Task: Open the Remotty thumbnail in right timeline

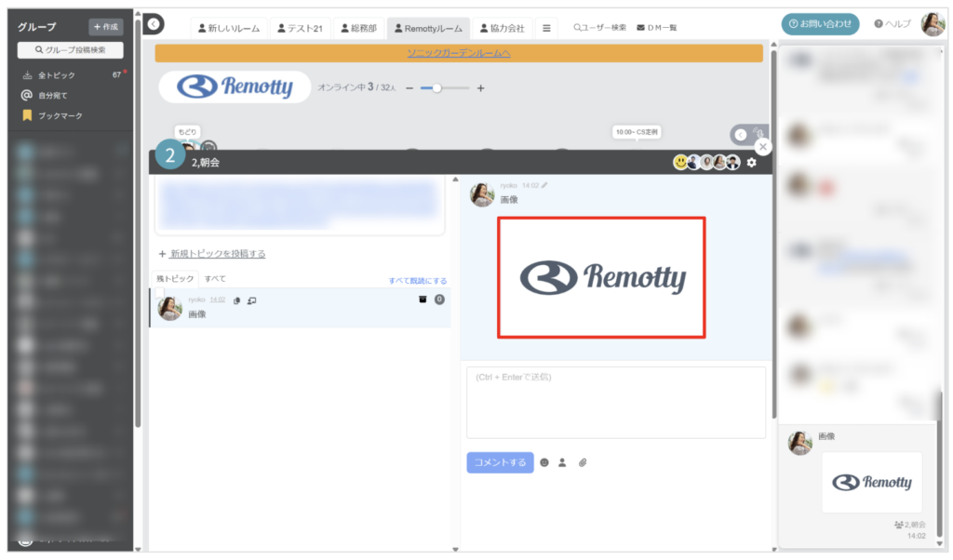Action: 872,482
